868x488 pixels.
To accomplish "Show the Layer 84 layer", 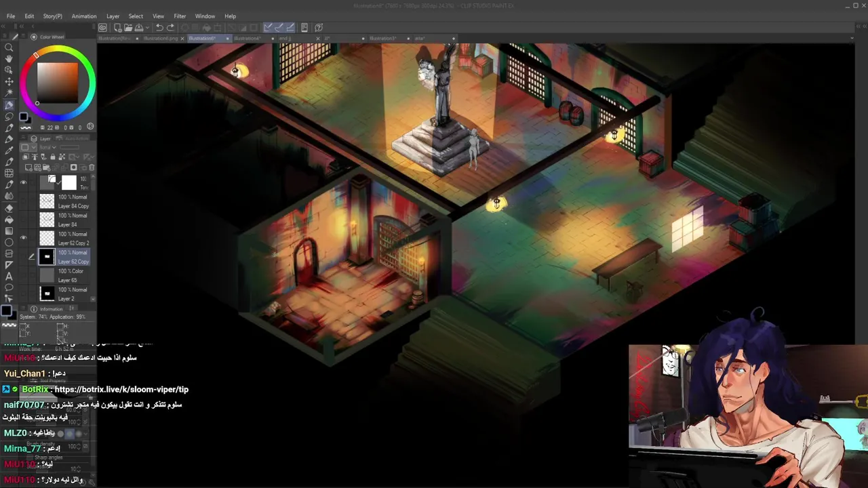I will [24, 220].
